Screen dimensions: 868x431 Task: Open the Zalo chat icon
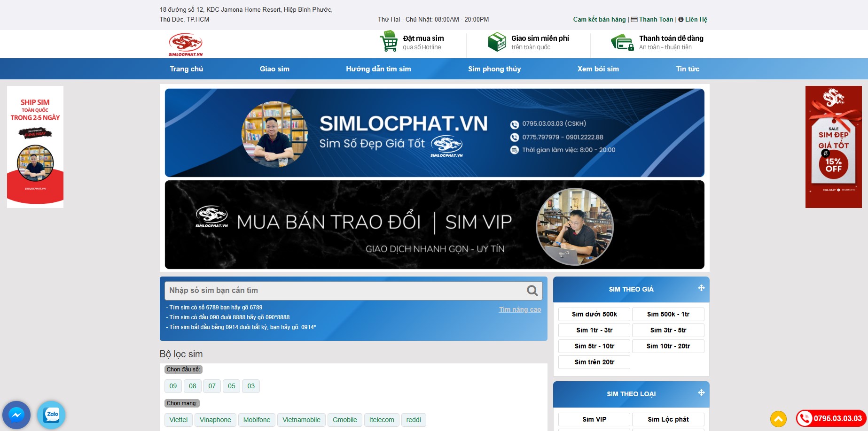coord(52,415)
